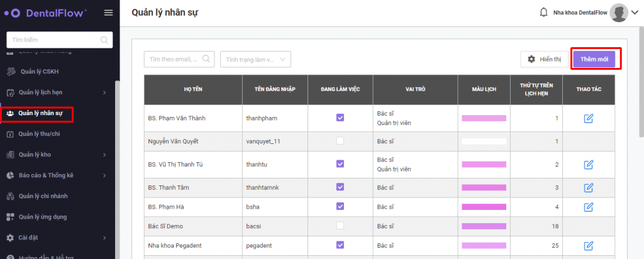
Task: Click calendar color bar of BS. Phạm Văn Thành
Action: tap(484, 118)
